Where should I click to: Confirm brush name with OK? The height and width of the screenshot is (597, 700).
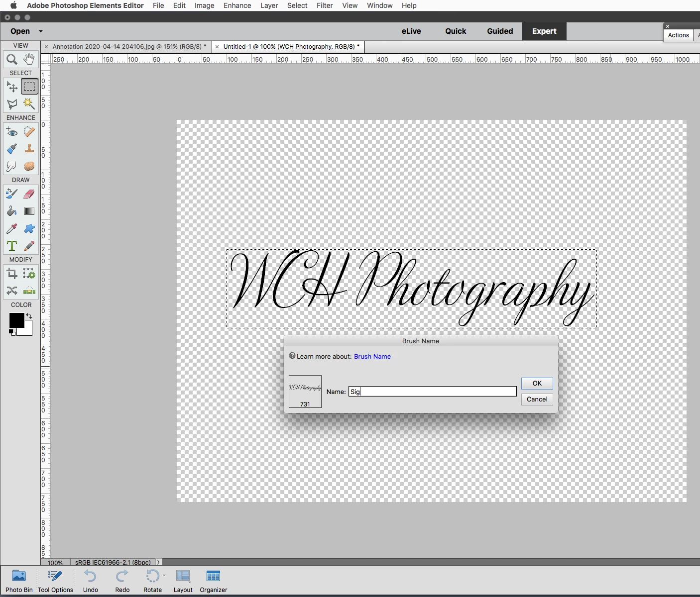point(537,383)
